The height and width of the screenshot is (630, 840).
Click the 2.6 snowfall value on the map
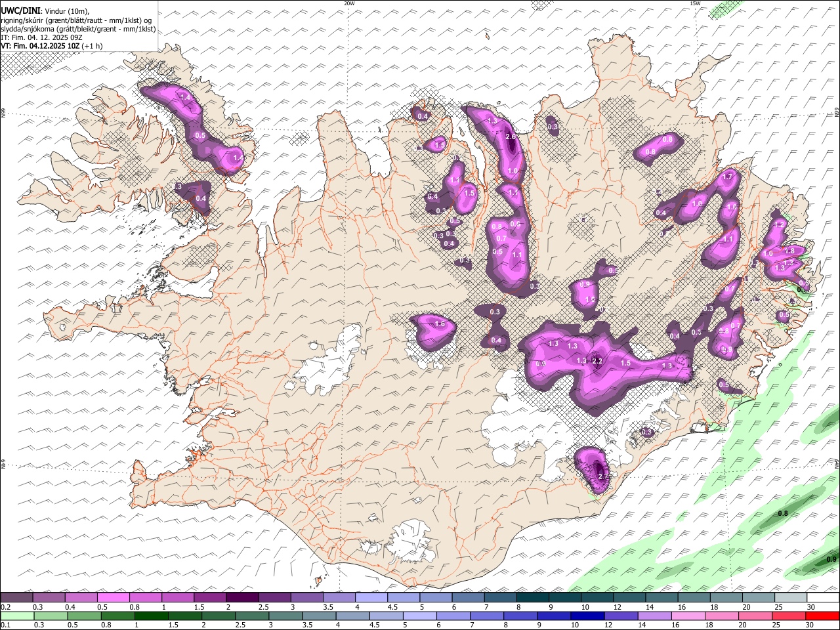click(511, 136)
